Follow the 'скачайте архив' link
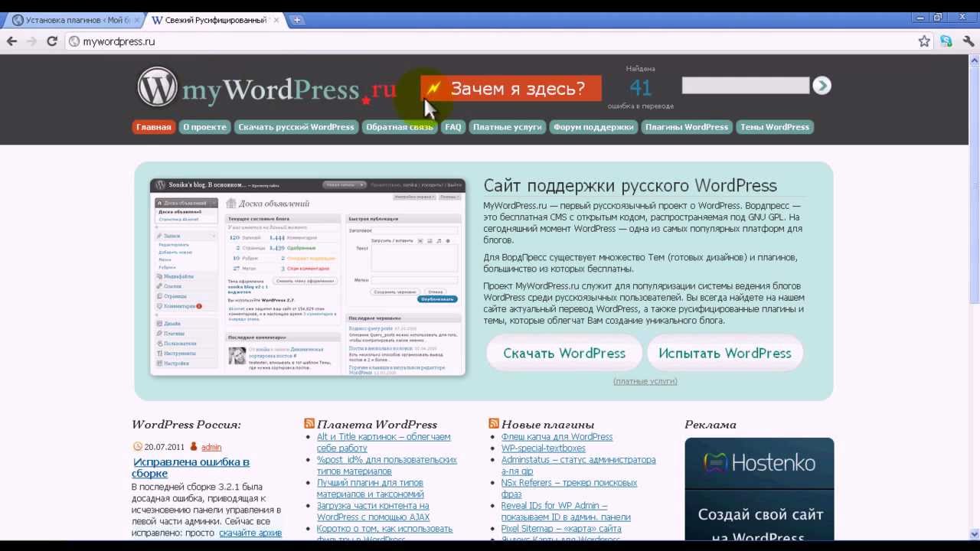This screenshot has width=980, height=551. (x=250, y=533)
